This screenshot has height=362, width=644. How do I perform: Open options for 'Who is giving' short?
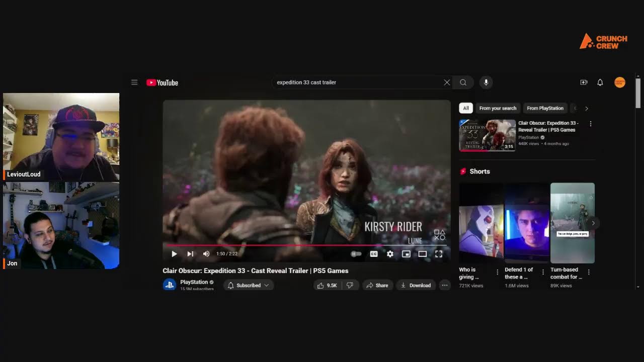pos(498,272)
